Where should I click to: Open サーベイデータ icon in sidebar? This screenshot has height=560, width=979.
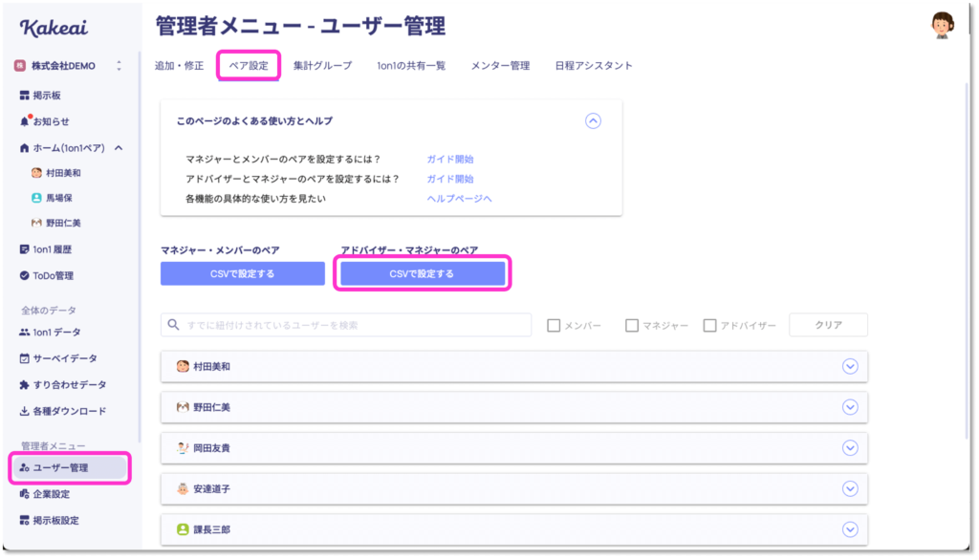(24, 358)
